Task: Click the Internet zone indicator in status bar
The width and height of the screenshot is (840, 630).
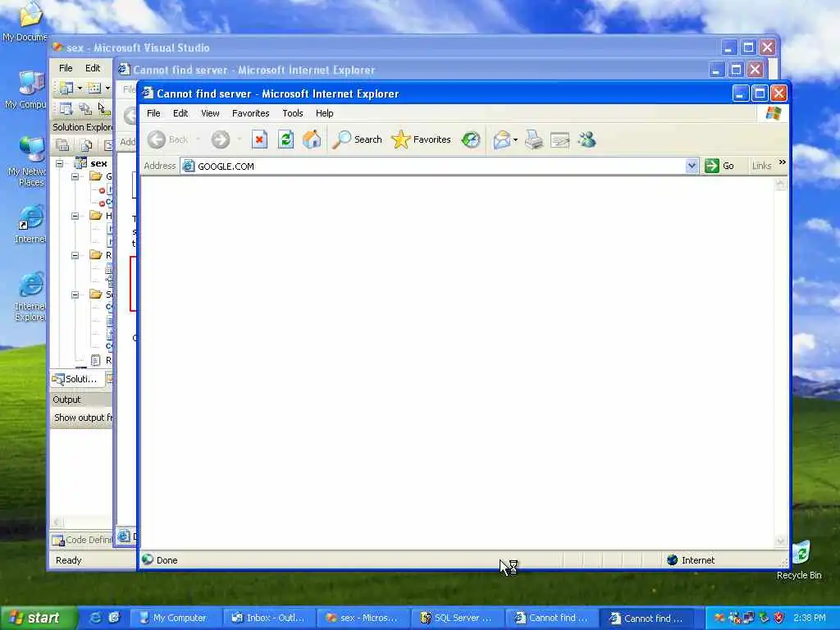Action: (691, 560)
